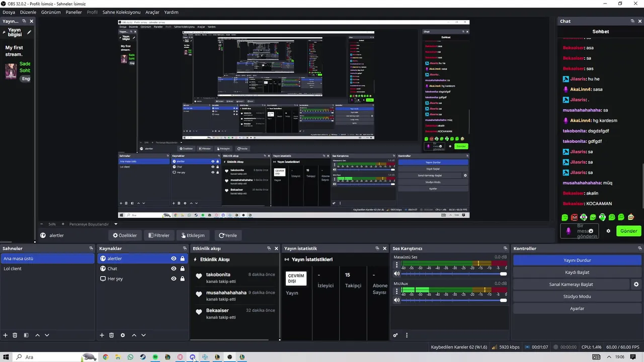Viewport: 644px width, 362px height.
Task: Open Spotify from taskbar
Action: [x=155, y=357]
